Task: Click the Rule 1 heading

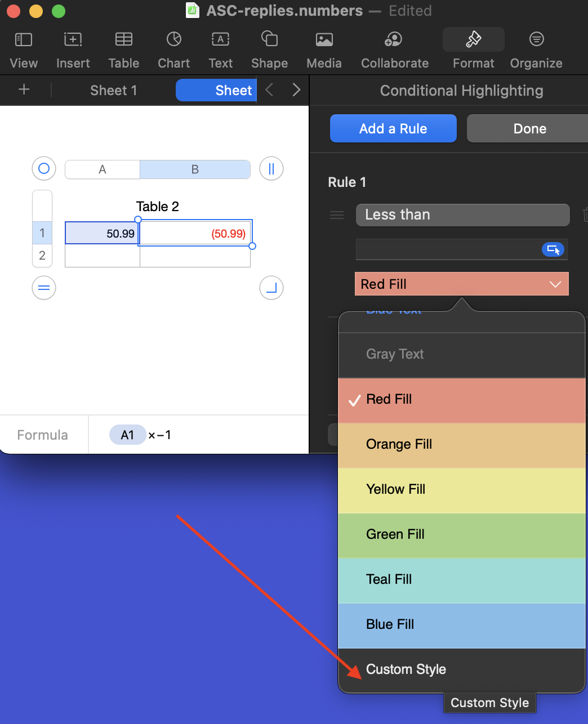Action: tap(347, 182)
